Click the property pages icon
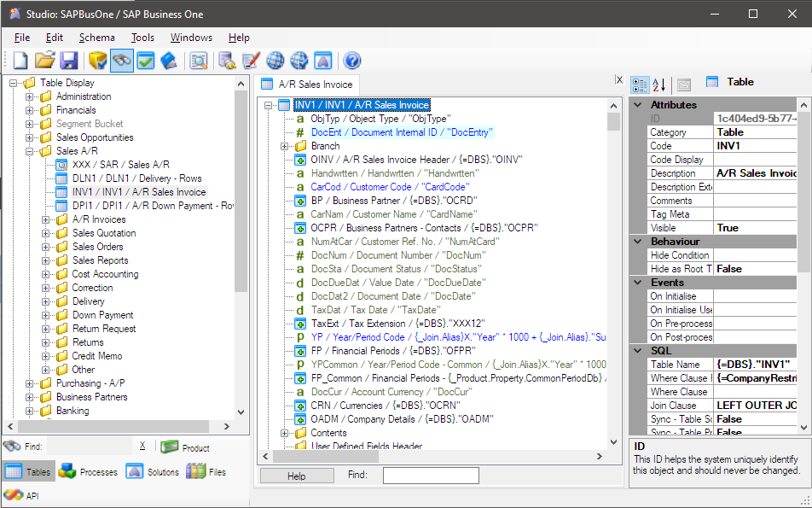 pyautogui.click(x=683, y=85)
